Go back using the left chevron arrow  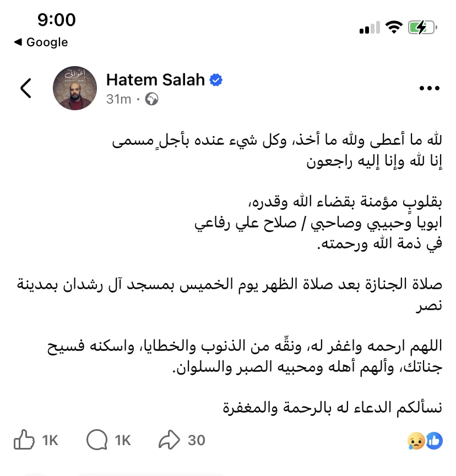pyautogui.click(x=25, y=88)
